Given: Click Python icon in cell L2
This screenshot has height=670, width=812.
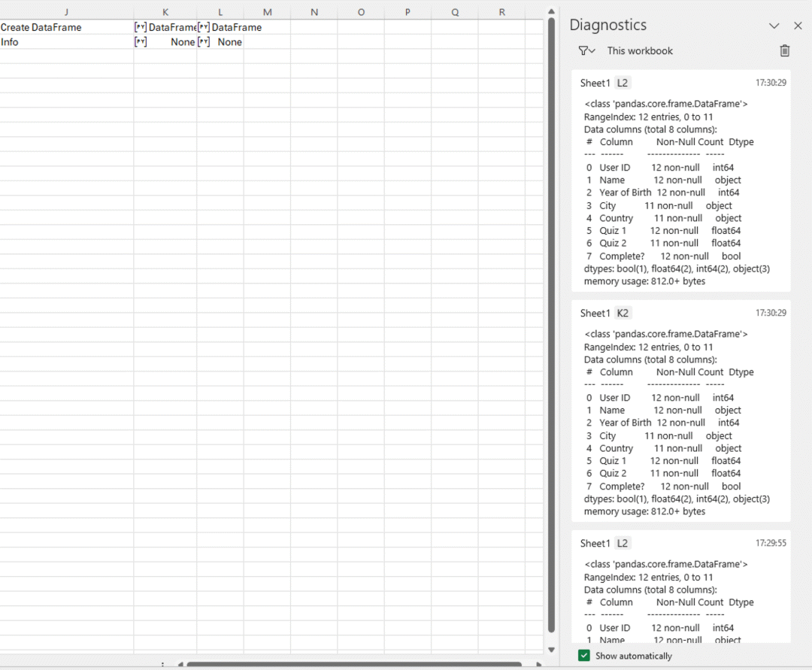Looking at the screenshot, I should [x=204, y=42].
